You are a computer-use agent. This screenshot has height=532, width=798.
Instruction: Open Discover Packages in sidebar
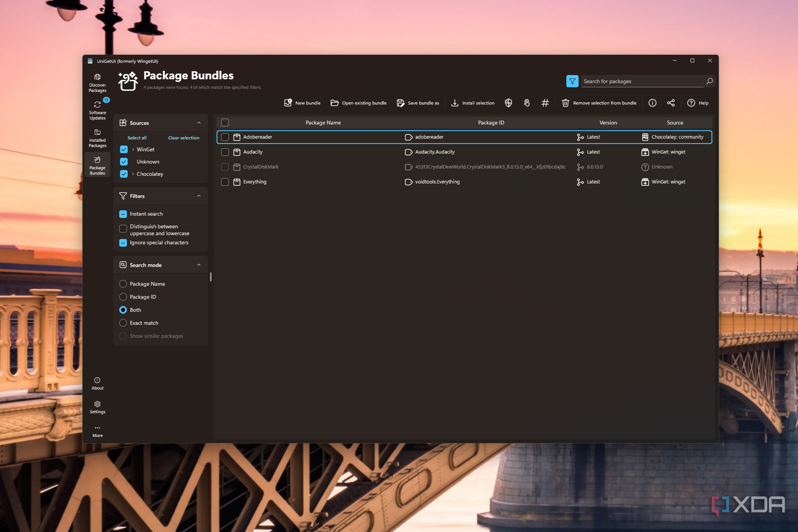pyautogui.click(x=97, y=83)
